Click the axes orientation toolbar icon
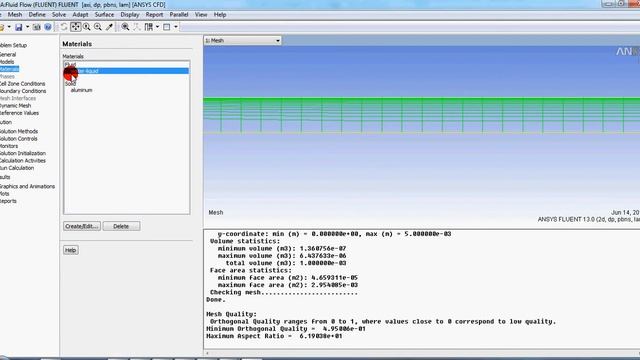 coord(136,27)
